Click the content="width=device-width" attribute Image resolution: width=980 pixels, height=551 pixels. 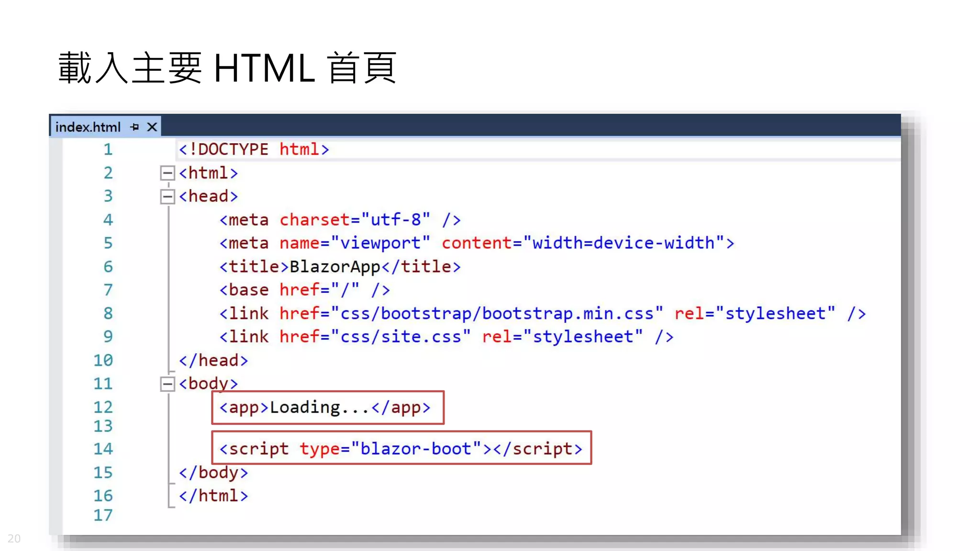[x=583, y=243]
